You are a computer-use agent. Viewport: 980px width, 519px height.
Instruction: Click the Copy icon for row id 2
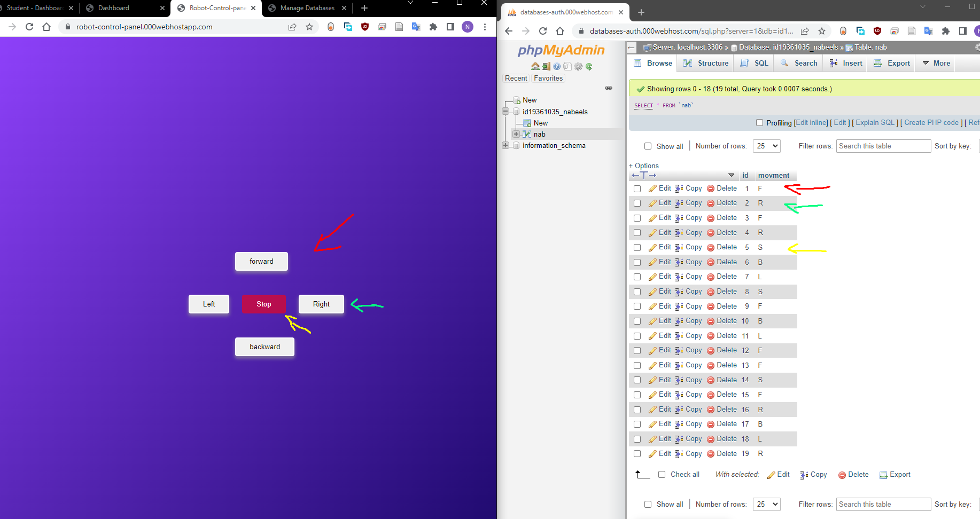coord(680,203)
